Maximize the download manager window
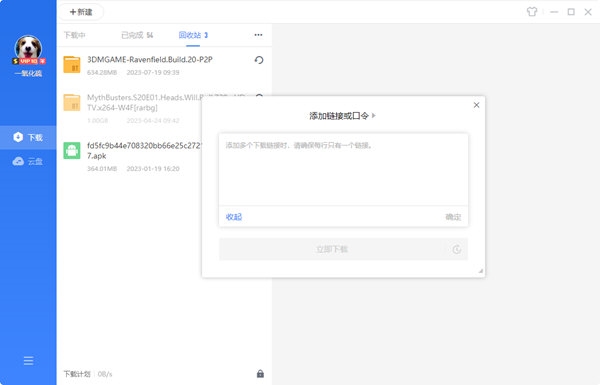600x385 pixels. tap(571, 12)
